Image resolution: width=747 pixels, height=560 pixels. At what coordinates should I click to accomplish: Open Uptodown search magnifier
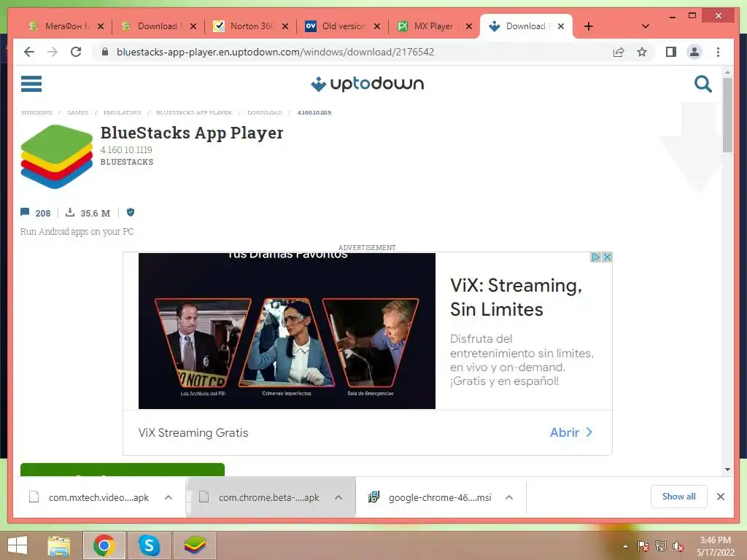703,84
